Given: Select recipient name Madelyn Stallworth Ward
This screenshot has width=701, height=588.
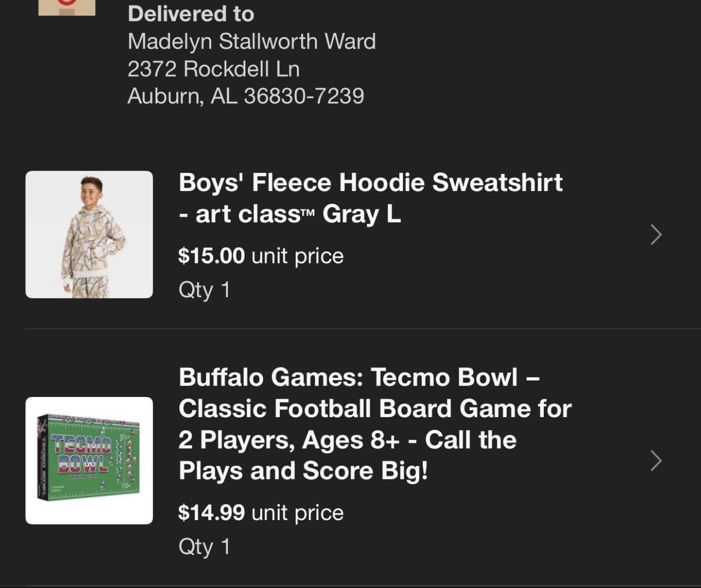Looking at the screenshot, I should (x=251, y=42).
